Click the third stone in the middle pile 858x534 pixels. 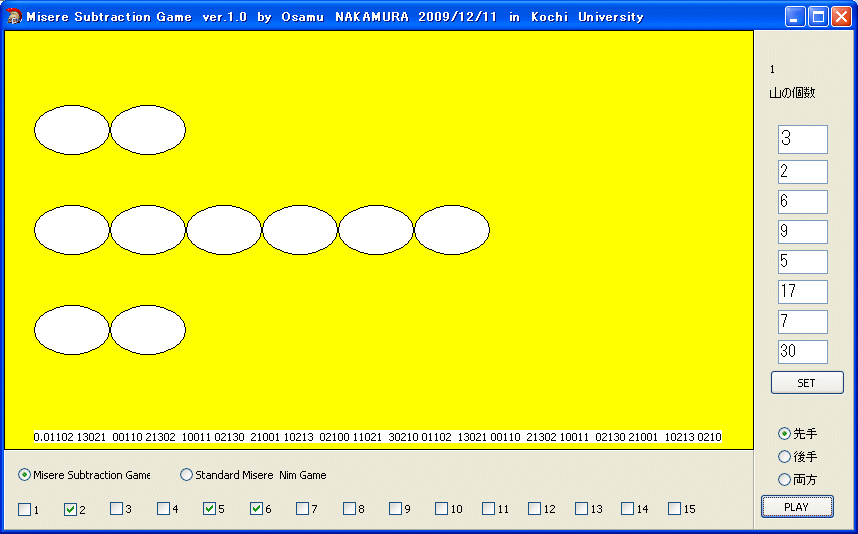[224, 230]
